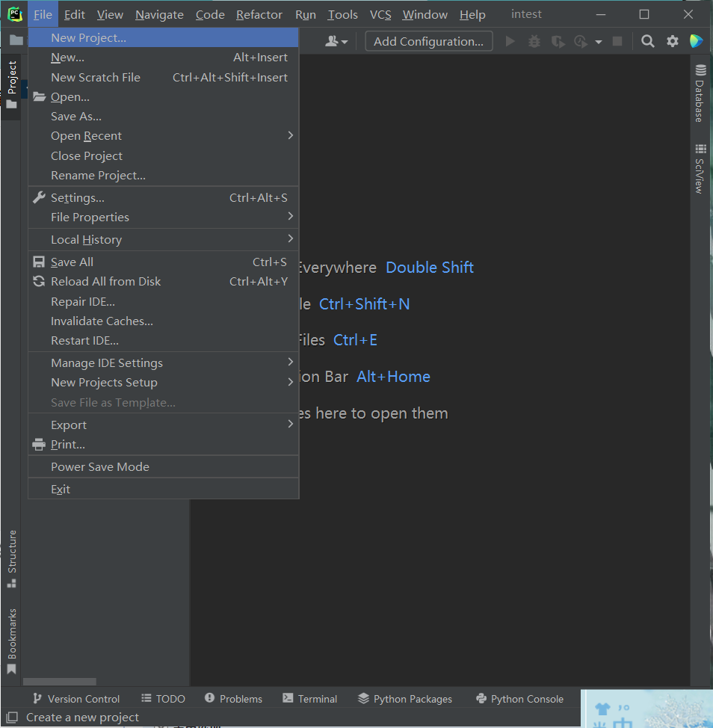Click the Profile run icon
713x728 pixels.
(581, 42)
